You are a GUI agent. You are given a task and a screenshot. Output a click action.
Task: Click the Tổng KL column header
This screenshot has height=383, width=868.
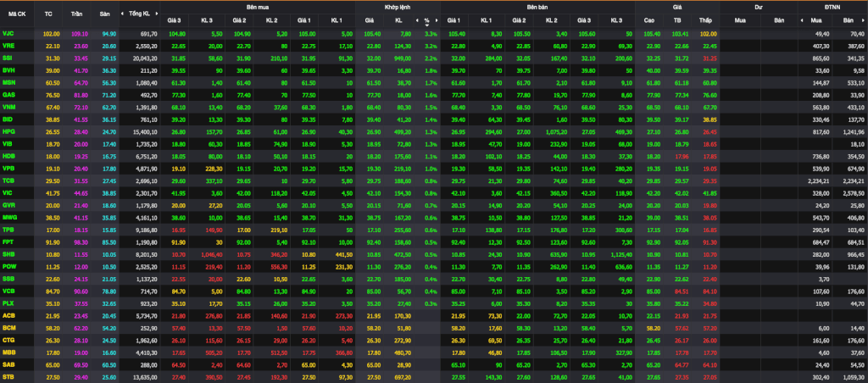140,14
